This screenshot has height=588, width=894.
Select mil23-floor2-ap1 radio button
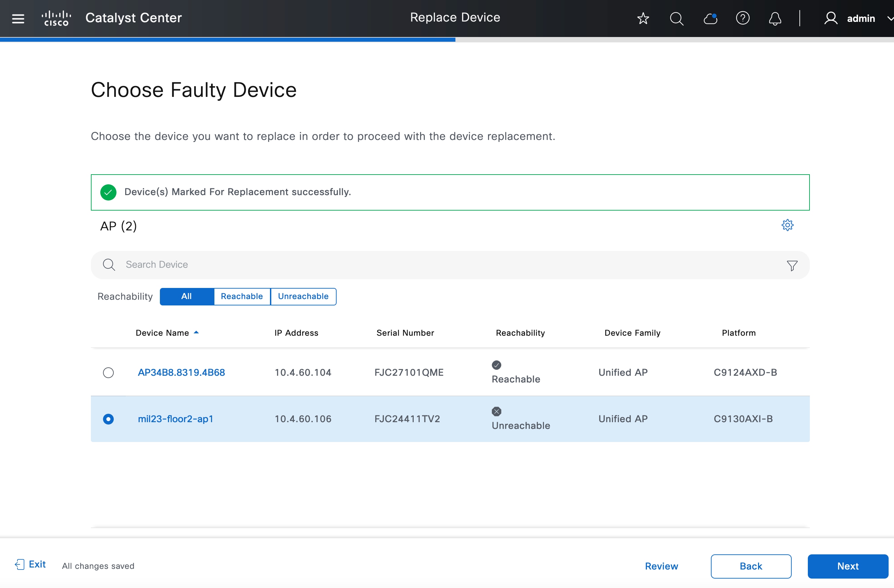(x=108, y=419)
